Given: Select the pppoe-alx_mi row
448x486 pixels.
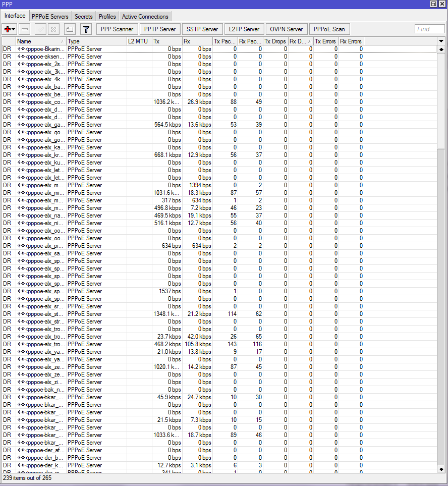Looking at the screenshot, I should (x=219, y=193).
